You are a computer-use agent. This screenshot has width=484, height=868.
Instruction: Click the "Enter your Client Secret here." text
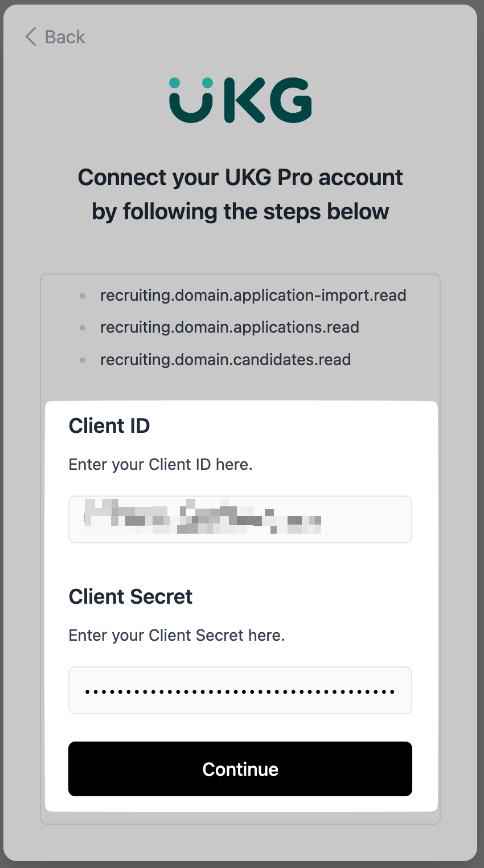tap(177, 635)
